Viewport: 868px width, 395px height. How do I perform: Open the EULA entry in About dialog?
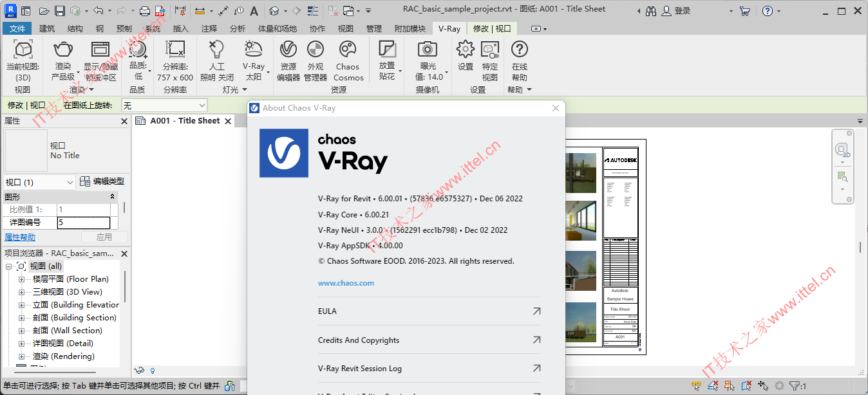[429, 311]
